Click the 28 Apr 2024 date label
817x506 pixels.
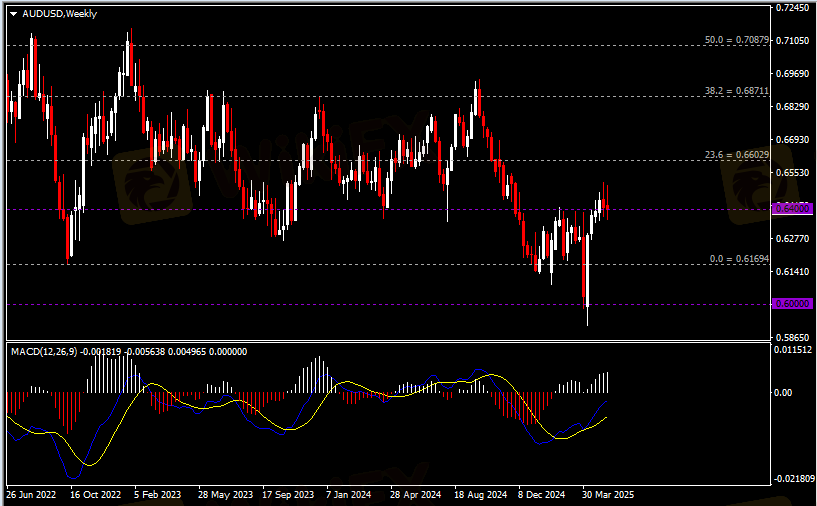(415, 495)
